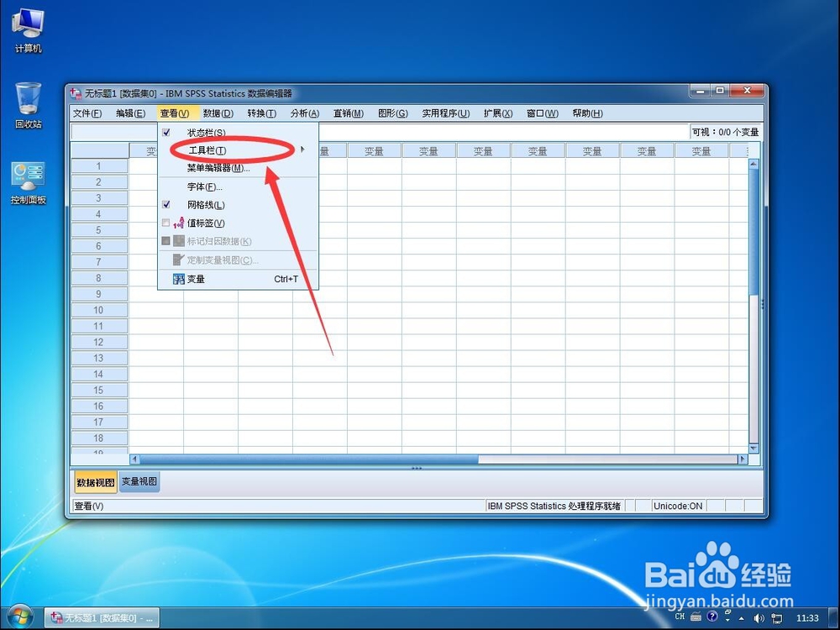Open the 直销(M) menu
This screenshot has height=630, width=840.
coord(349,113)
